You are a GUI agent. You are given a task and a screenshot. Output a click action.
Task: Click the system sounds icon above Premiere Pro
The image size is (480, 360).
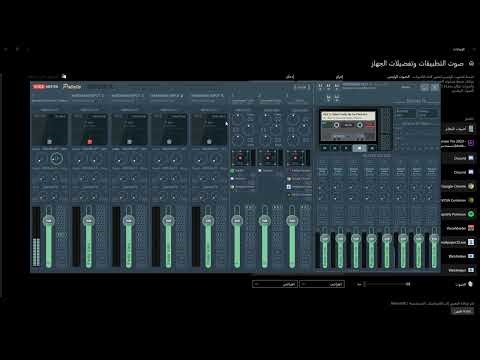471,128
